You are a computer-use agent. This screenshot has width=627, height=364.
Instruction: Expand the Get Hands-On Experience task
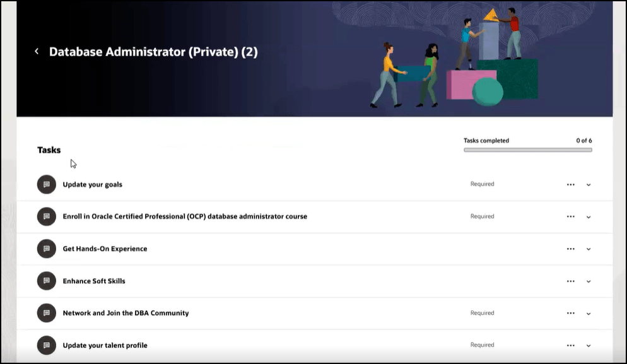click(589, 249)
